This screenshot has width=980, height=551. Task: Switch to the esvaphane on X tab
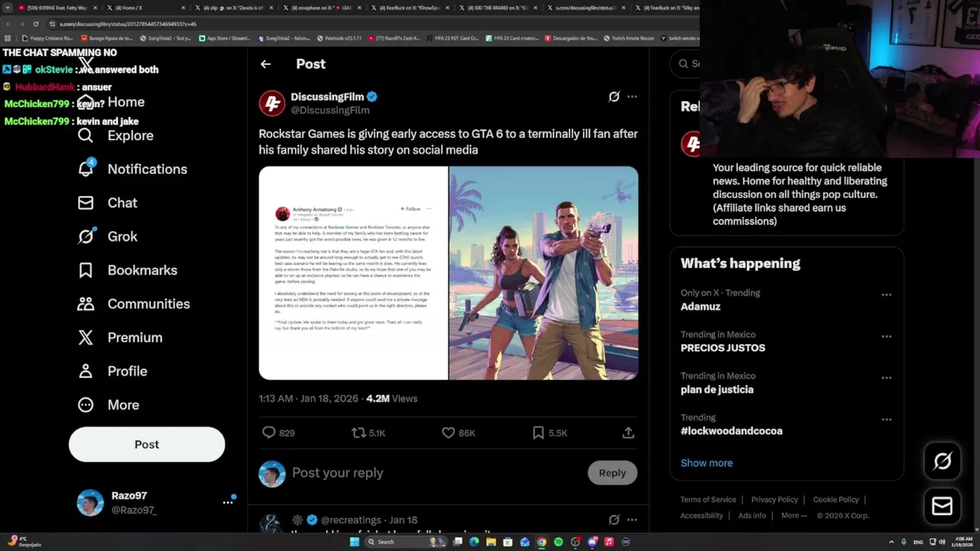321,8
